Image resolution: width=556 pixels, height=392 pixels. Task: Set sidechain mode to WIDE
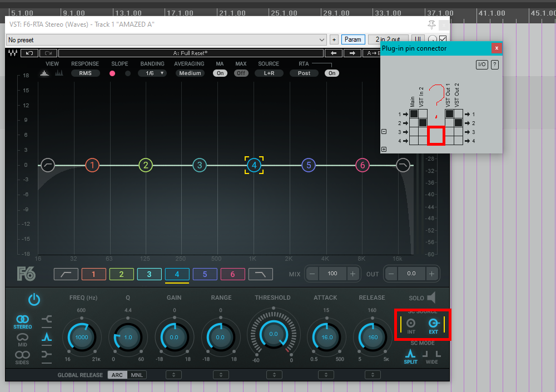click(431, 356)
